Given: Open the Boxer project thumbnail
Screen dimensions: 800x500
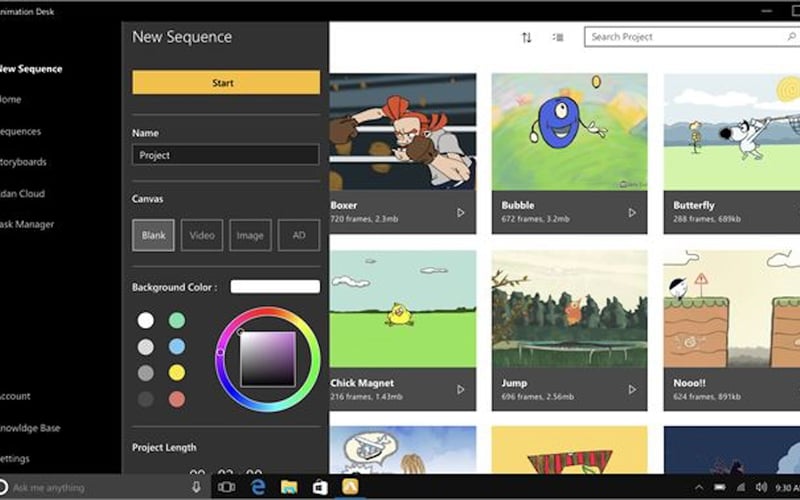Looking at the screenshot, I should (x=403, y=132).
